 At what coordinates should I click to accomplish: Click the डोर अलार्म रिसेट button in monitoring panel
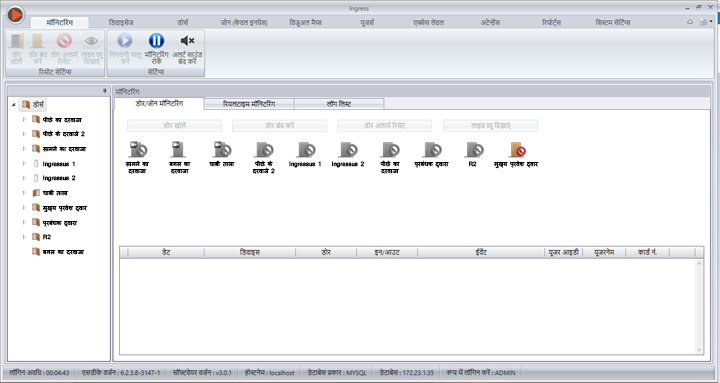pyautogui.click(x=384, y=125)
